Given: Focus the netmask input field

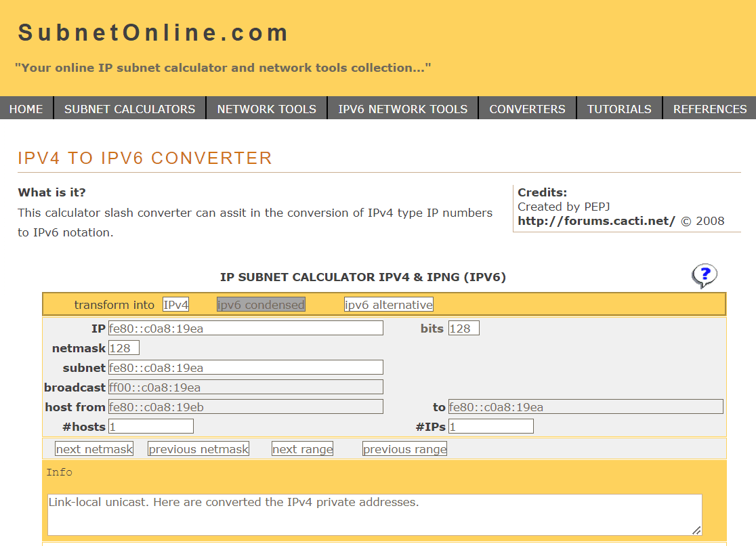Looking at the screenshot, I should point(124,348).
